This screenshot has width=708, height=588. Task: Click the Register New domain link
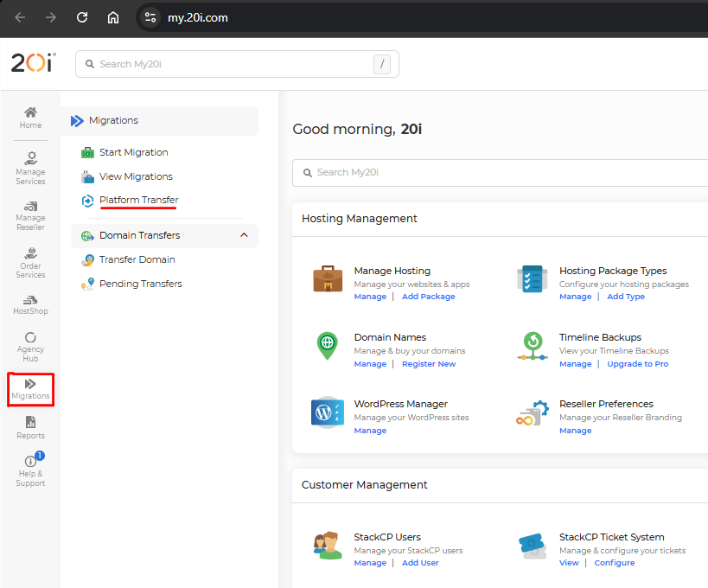click(428, 364)
